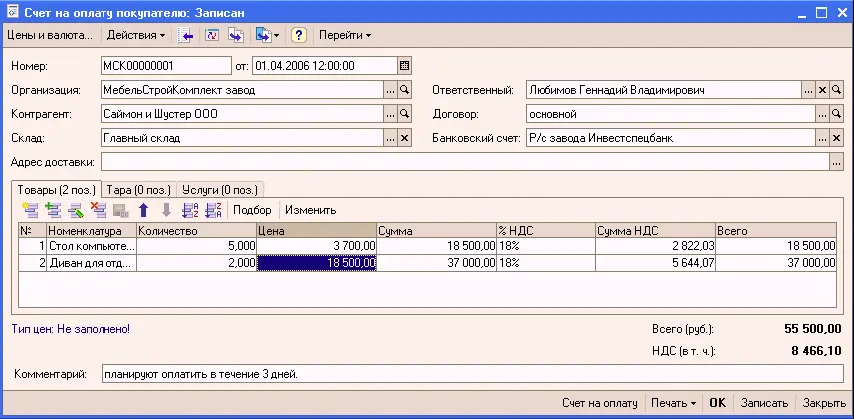854x419 pixels.
Task: Click the Счет на оплату button
Action: [600, 403]
